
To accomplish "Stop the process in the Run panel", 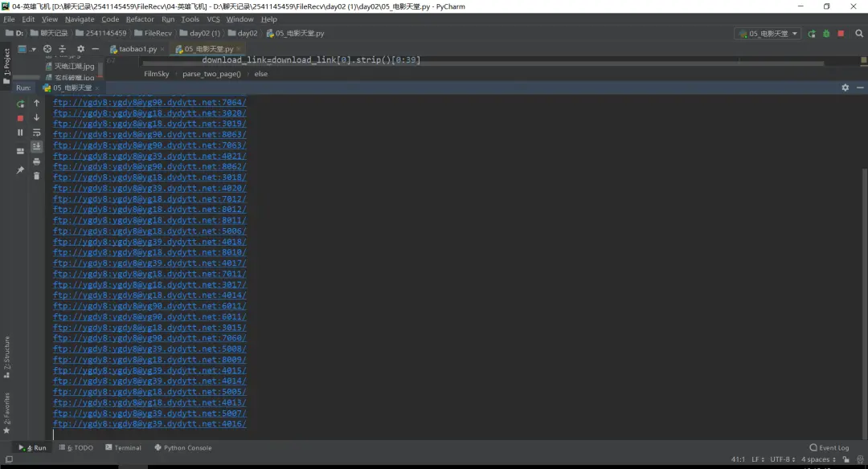I will point(20,118).
